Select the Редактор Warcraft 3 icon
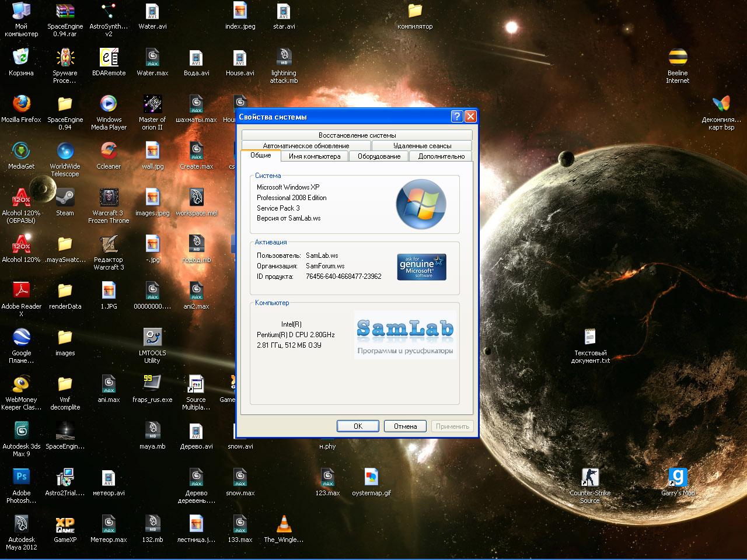Viewport: 747px width, 560px height. [x=109, y=244]
